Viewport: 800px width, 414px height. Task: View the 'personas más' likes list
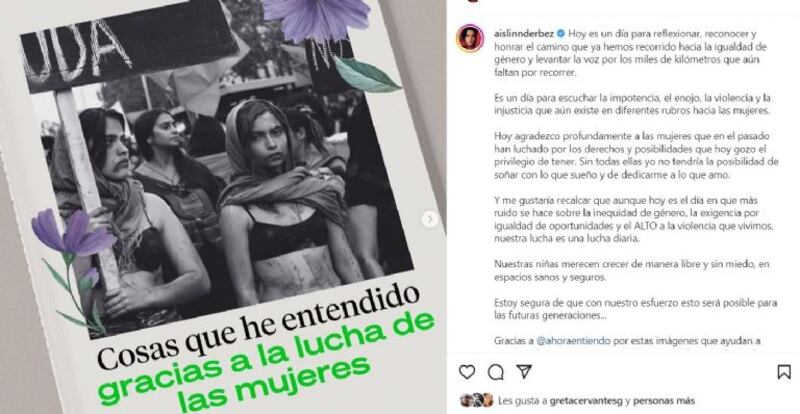[664, 401]
